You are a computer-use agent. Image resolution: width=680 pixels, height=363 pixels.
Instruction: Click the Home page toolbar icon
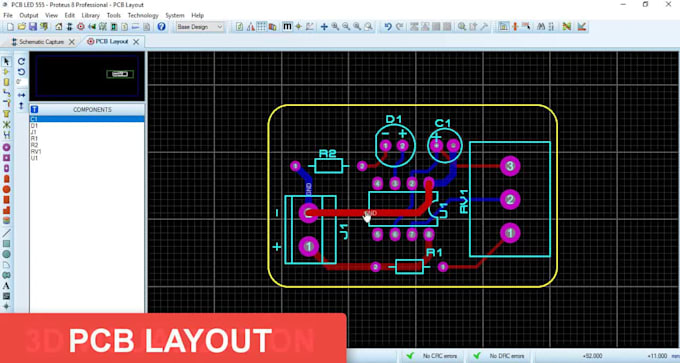[59, 27]
